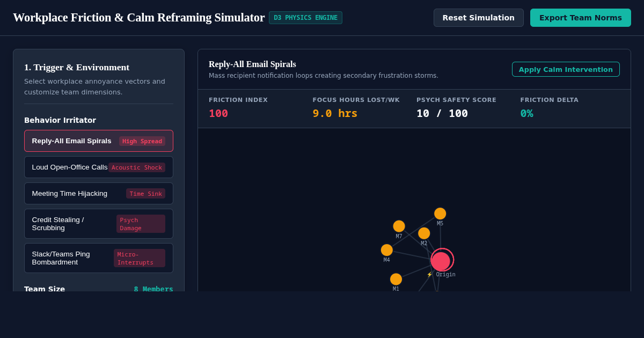Image resolution: width=644 pixels, height=338 pixels.
Task: Export Team Norms from the header
Action: coord(581,18)
